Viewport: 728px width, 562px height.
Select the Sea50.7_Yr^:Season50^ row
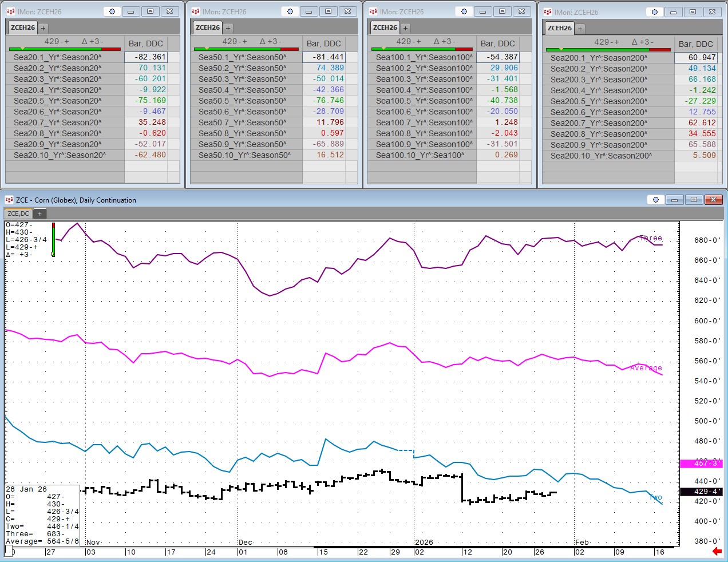242,122
